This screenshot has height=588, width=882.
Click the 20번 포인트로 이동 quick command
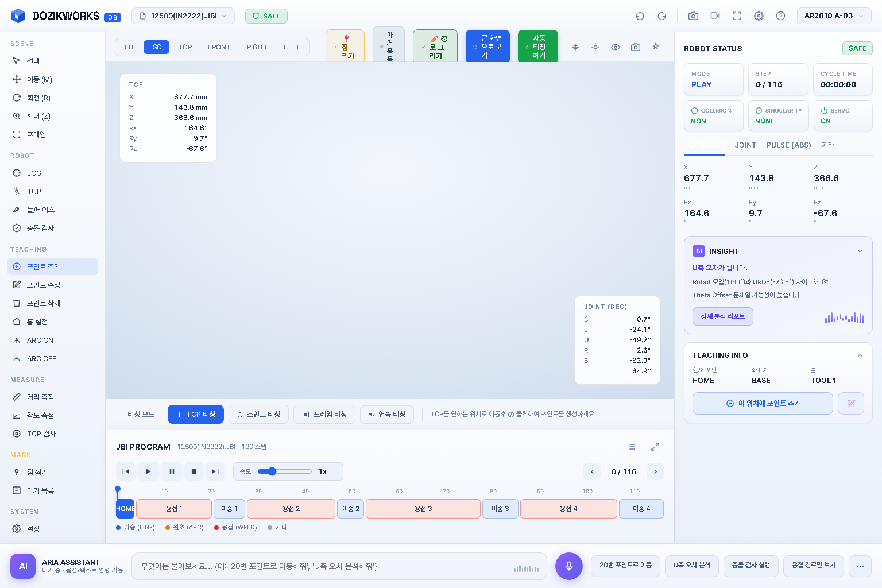[x=625, y=566]
